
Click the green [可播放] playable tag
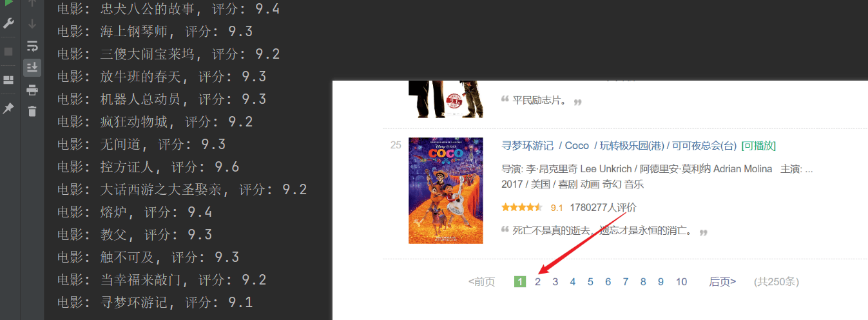coord(758,145)
